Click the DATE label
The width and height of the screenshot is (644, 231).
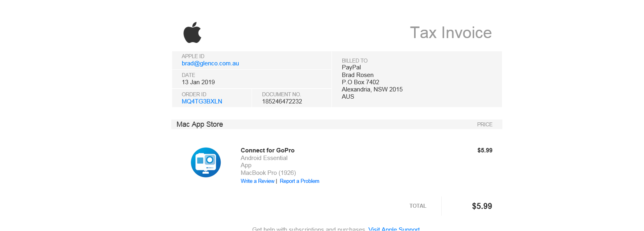click(188, 75)
